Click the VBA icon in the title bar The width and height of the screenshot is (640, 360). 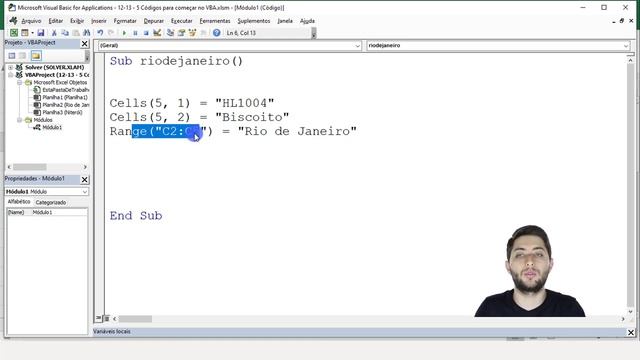point(12,7)
